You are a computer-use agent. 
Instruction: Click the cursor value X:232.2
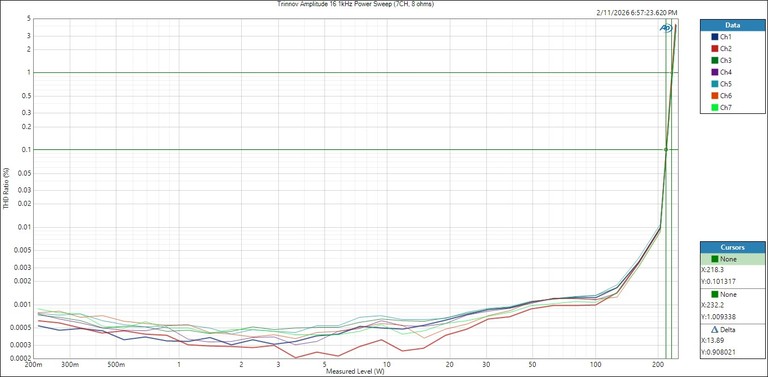coord(713,305)
